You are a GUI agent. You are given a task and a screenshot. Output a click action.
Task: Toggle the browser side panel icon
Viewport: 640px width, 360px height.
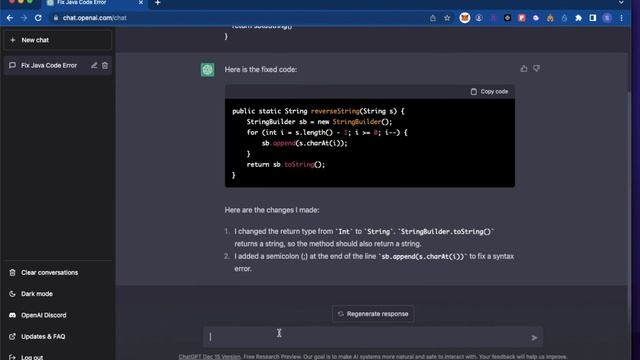593,18
